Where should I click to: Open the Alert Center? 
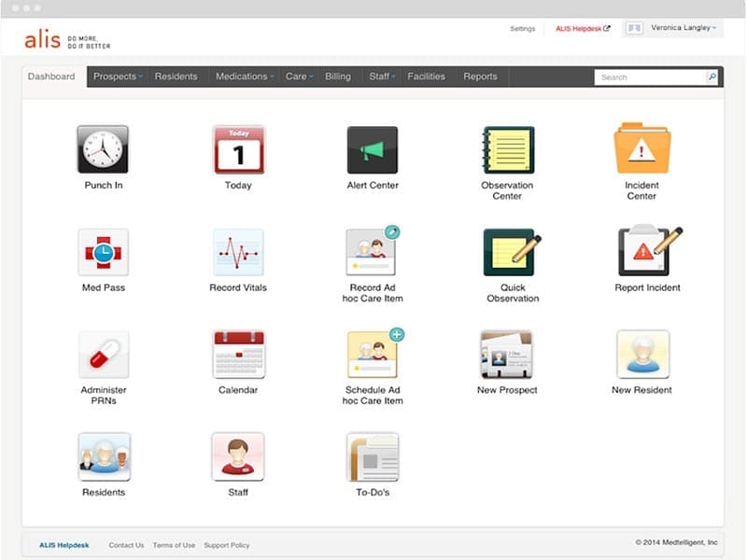tap(373, 152)
